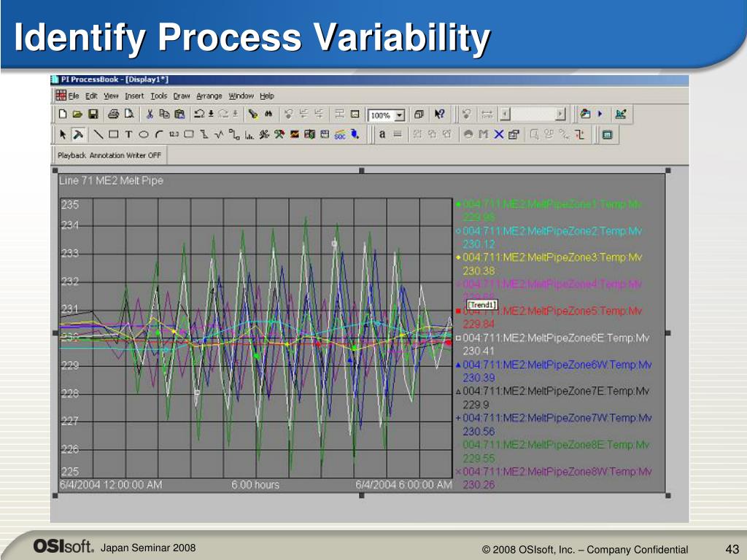Click the 6.00 hours time span label

pyautogui.click(x=255, y=485)
